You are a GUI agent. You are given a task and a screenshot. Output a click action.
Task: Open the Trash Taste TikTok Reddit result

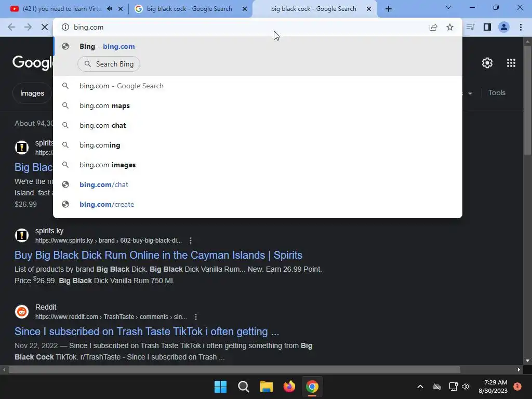147,331
